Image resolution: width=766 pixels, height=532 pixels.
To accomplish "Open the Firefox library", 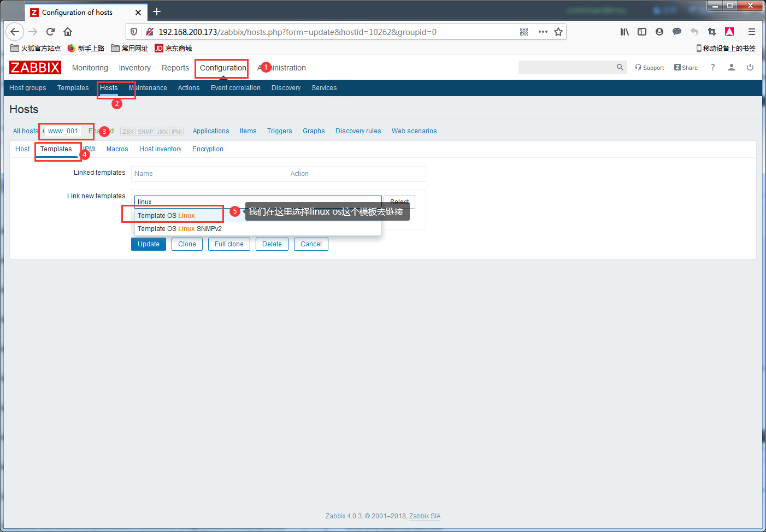I will 624,32.
